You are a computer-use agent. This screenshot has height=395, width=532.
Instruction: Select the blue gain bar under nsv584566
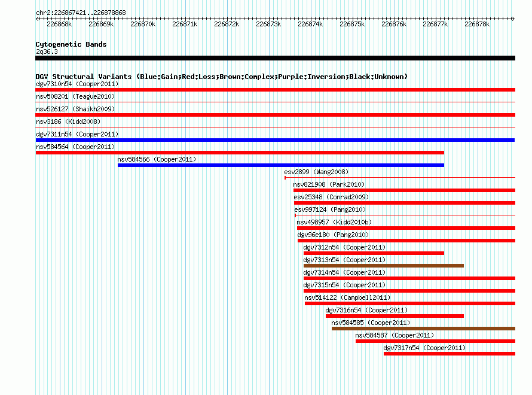pos(281,165)
